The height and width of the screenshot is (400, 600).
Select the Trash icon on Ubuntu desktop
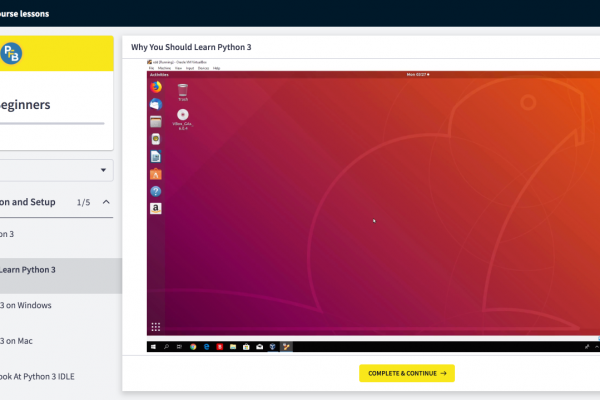click(x=183, y=92)
